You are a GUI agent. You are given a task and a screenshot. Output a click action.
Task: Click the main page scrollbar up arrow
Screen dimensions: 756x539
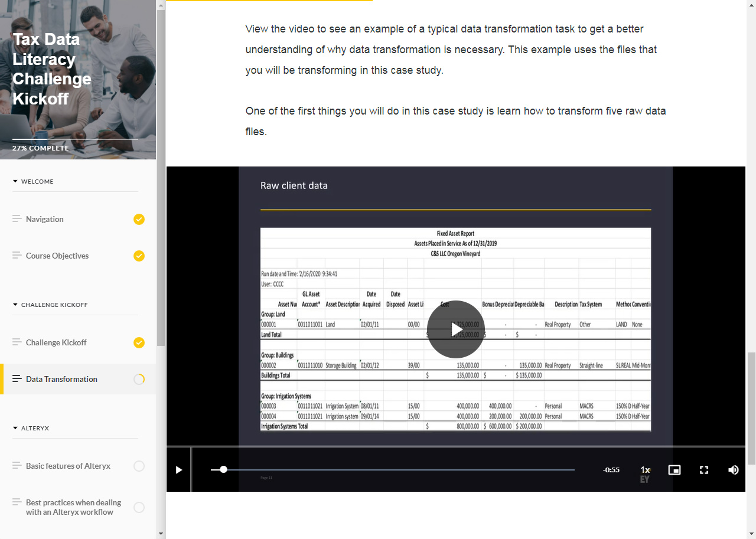[751, 5]
